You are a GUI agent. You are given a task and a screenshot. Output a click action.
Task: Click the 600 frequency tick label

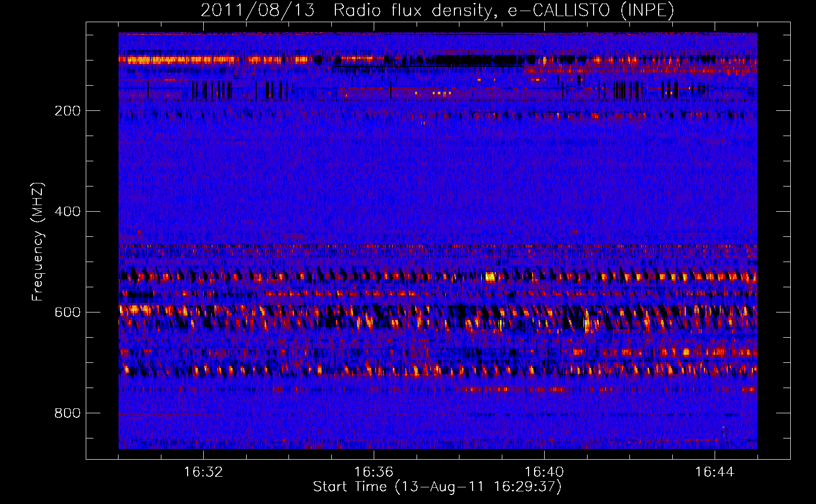(x=68, y=312)
